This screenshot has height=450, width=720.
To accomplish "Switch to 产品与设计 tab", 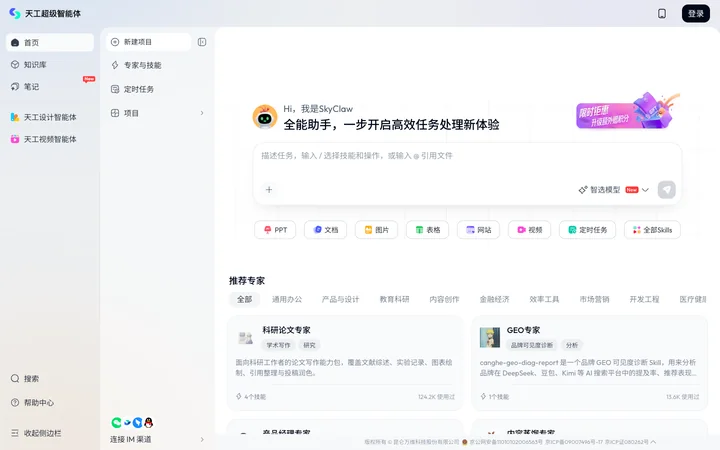I will click(340, 299).
